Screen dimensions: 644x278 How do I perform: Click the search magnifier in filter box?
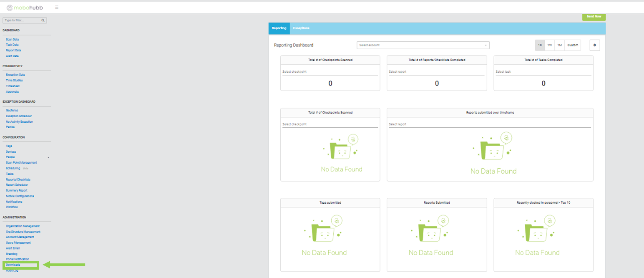[43, 20]
